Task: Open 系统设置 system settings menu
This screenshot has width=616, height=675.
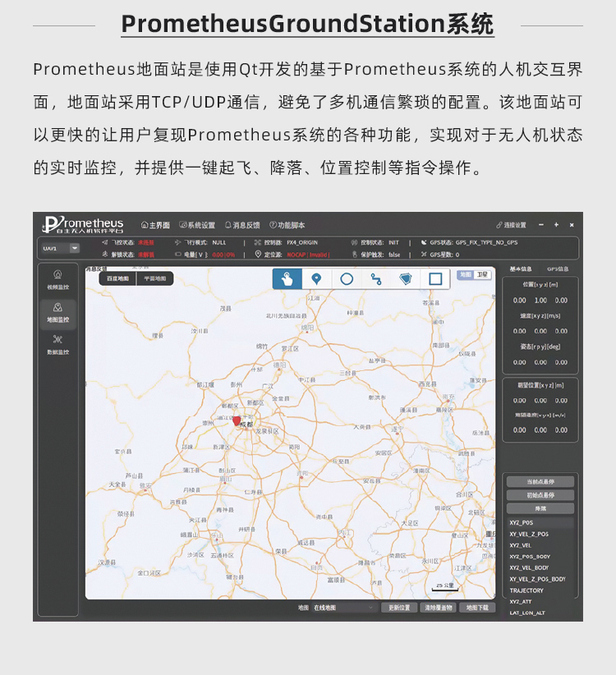Action: pyautogui.click(x=197, y=225)
